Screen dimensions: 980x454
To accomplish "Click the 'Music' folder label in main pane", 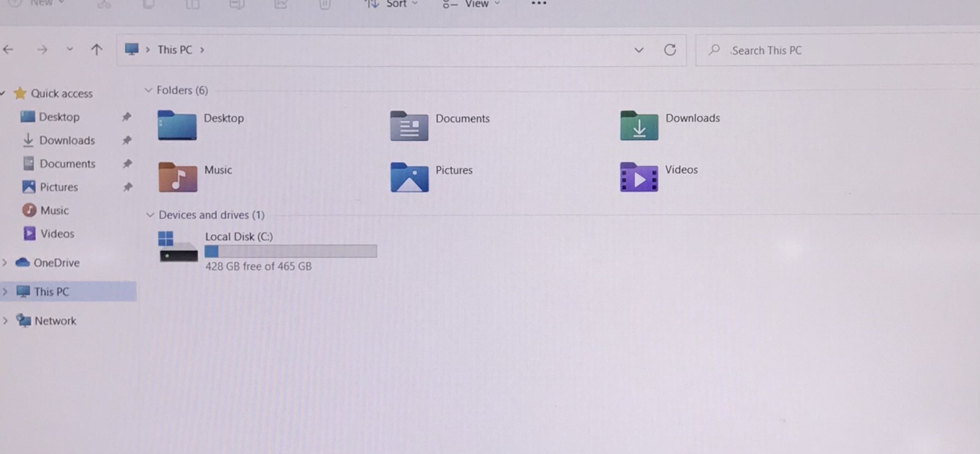I will click(218, 170).
